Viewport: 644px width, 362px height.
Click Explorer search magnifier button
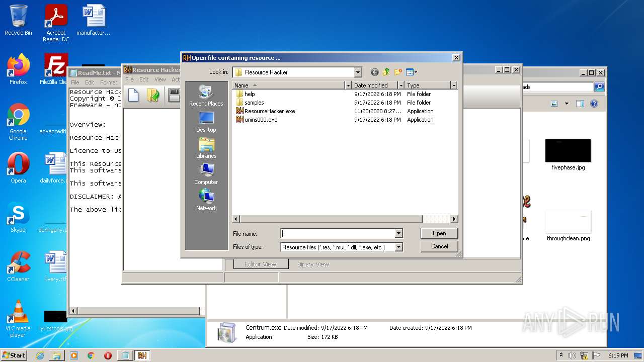[x=599, y=87]
